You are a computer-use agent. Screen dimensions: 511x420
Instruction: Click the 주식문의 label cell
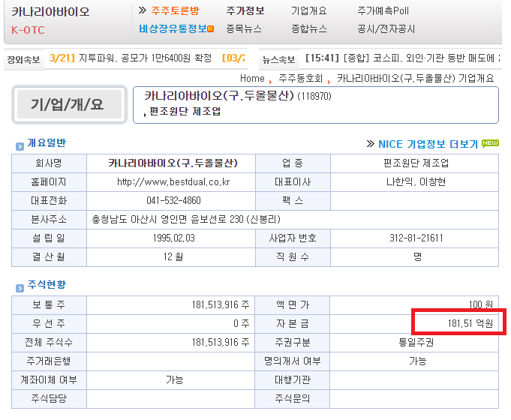coord(293,398)
